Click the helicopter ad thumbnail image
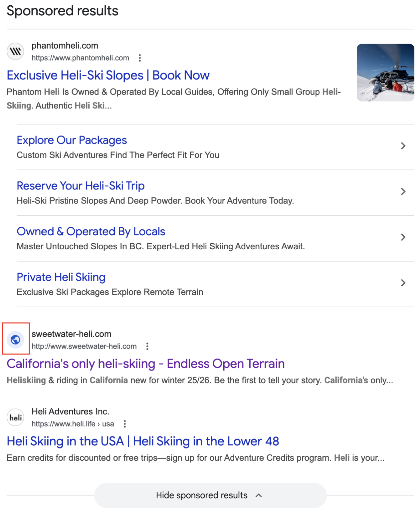 point(385,73)
